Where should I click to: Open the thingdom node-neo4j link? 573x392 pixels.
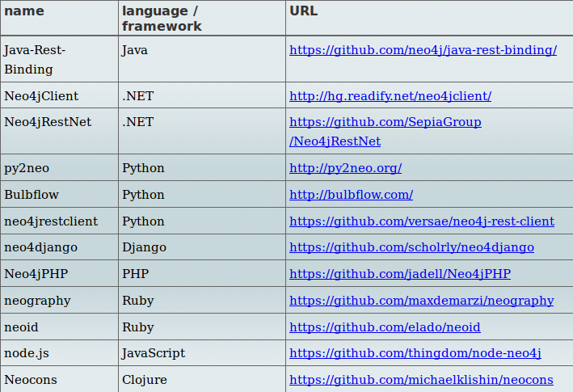(x=415, y=353)
